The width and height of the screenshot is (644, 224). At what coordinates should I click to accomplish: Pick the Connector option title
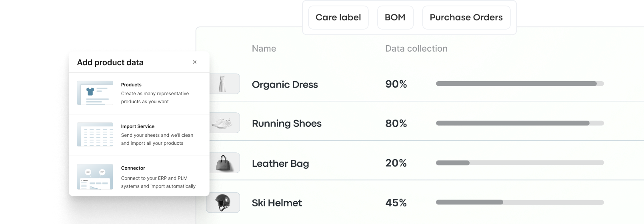[133, 168]
